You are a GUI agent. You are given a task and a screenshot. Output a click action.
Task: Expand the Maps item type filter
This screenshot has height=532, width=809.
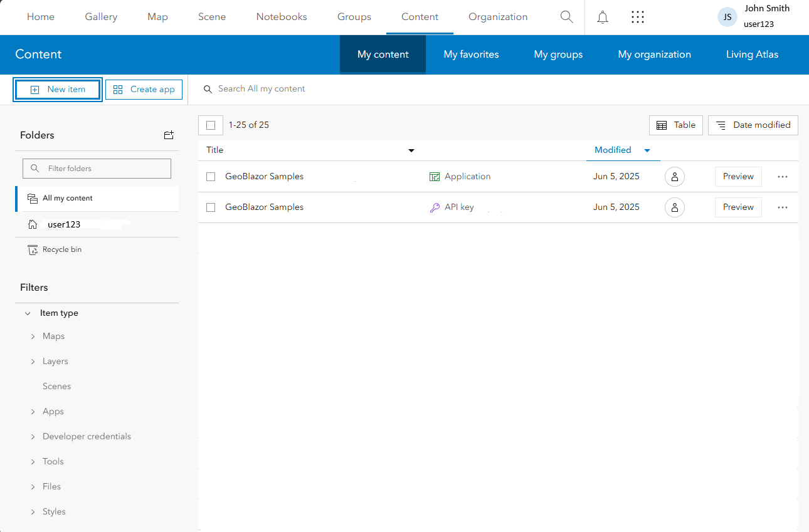coord(33,336)
